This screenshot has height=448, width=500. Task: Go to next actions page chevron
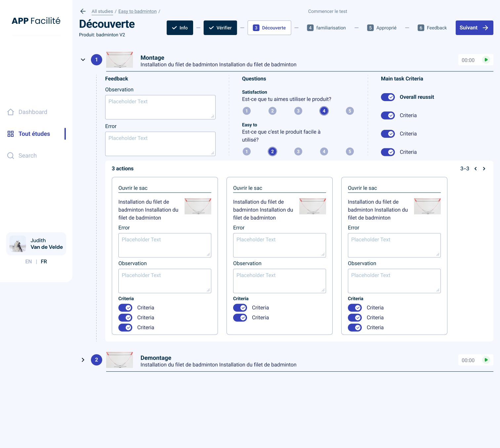click(x=484, y=168)
